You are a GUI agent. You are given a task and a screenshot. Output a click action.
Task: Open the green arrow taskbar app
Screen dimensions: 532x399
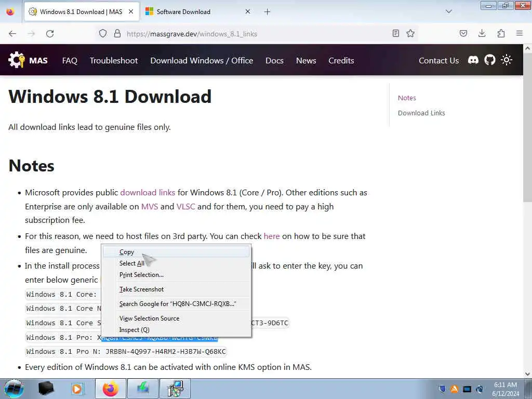[143, 389]
